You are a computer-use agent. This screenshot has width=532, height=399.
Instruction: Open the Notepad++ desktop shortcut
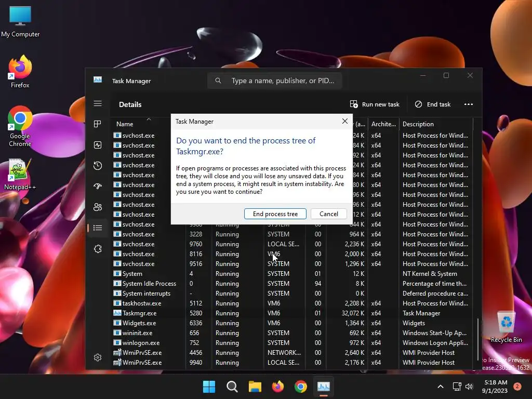(20, 174)
